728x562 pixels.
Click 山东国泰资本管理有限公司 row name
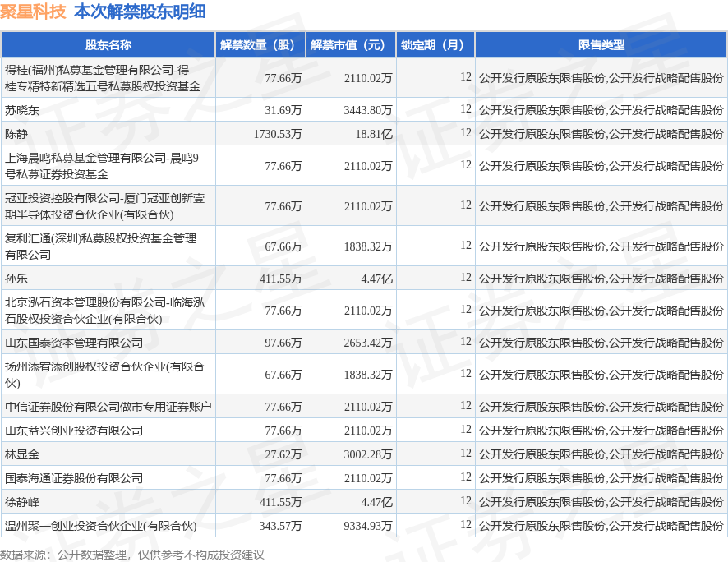[x=74, y=343]
